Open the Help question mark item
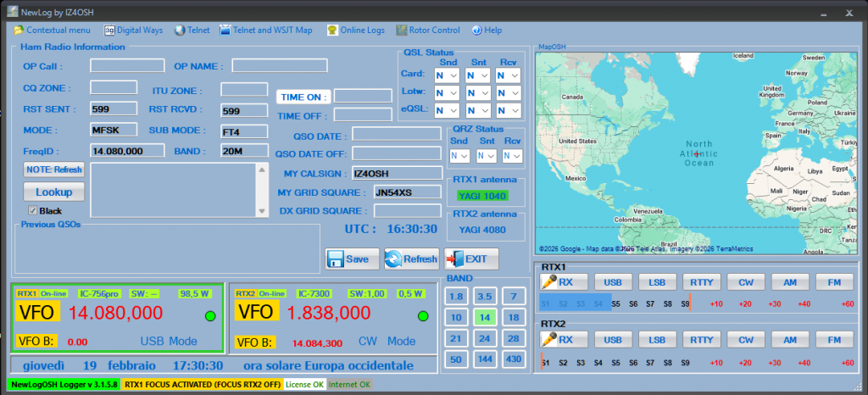Image resolution: width=868 pixels, height=395 pixels. [x=487, y=31]
